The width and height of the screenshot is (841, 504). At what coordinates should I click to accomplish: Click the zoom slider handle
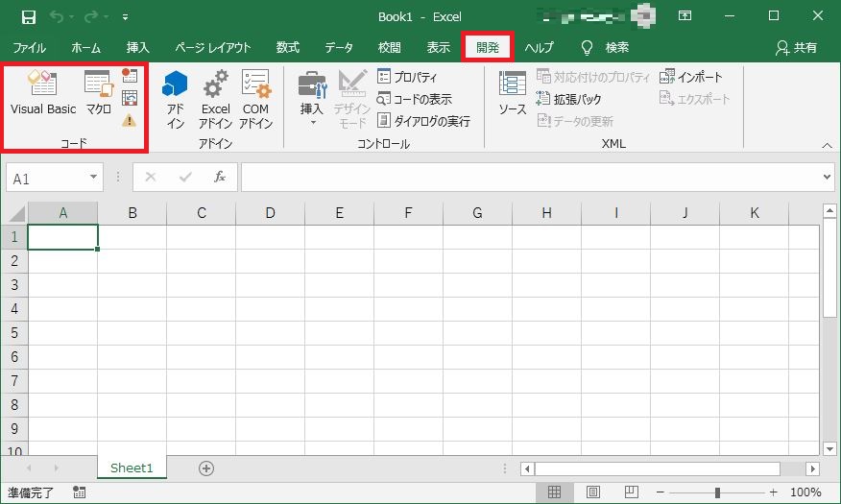(717, 492)
